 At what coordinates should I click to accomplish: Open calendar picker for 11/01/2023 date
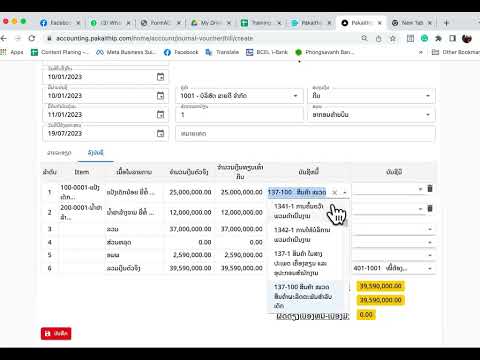[x=160, y=115]
